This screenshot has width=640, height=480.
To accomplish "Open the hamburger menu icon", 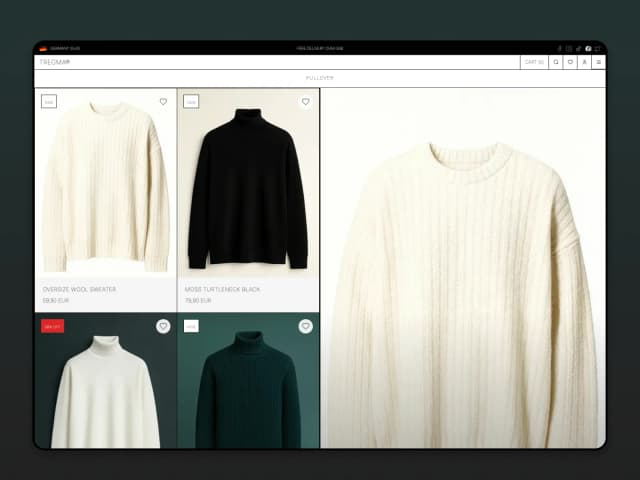I will tap(598, 62).
